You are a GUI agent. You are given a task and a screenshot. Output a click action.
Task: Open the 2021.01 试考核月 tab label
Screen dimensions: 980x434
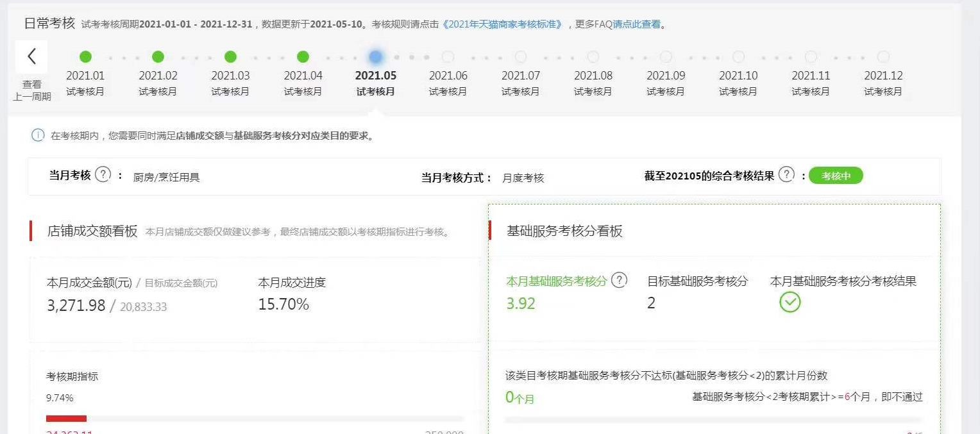(85, 83)
